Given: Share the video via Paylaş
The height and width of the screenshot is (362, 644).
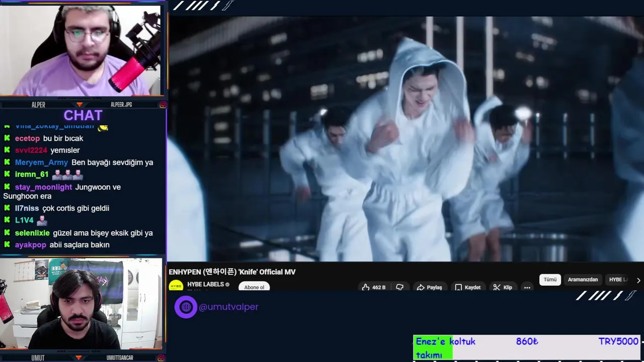Looking at the screenshot, I should (429, 287).
